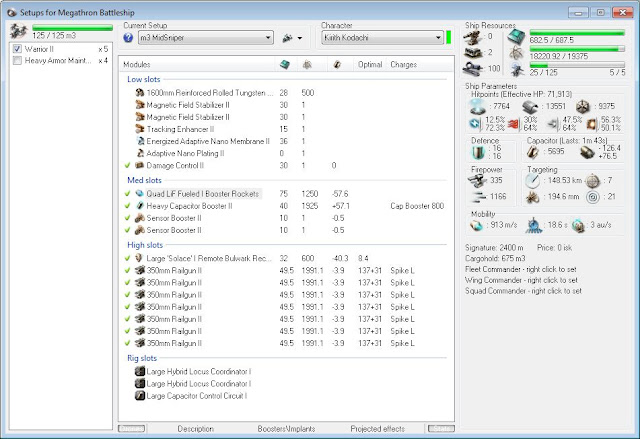This screenshot has width=640, height=439.
Task: Click the calibration icon showing 100
Action: [473, 68]
